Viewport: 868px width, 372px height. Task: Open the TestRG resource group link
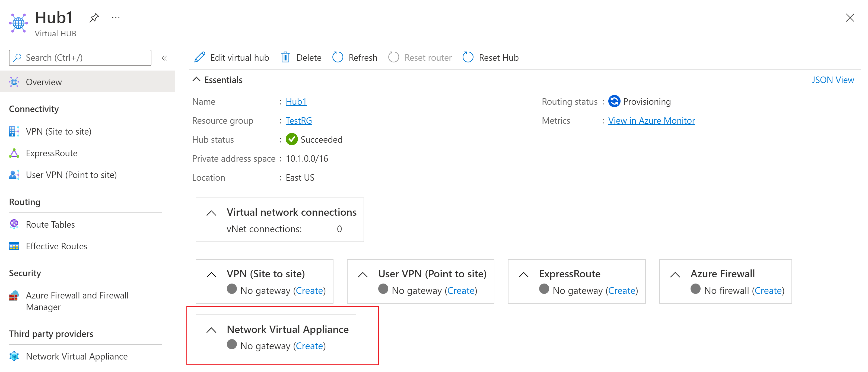point(299,121)
